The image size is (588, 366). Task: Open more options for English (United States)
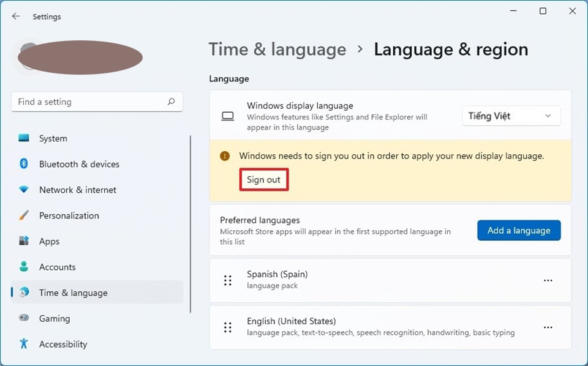click(x=548, y=327)
